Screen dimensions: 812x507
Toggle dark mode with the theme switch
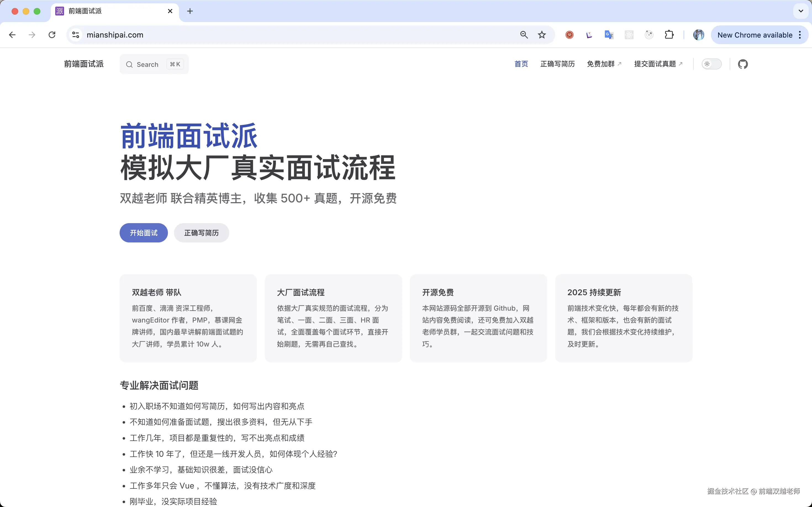712,64
